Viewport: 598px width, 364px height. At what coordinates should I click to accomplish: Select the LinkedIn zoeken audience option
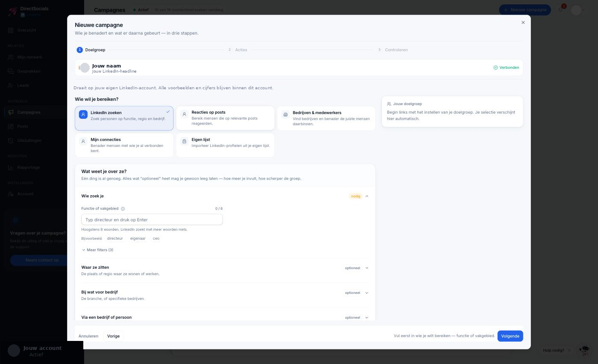[x=124, y=118]
